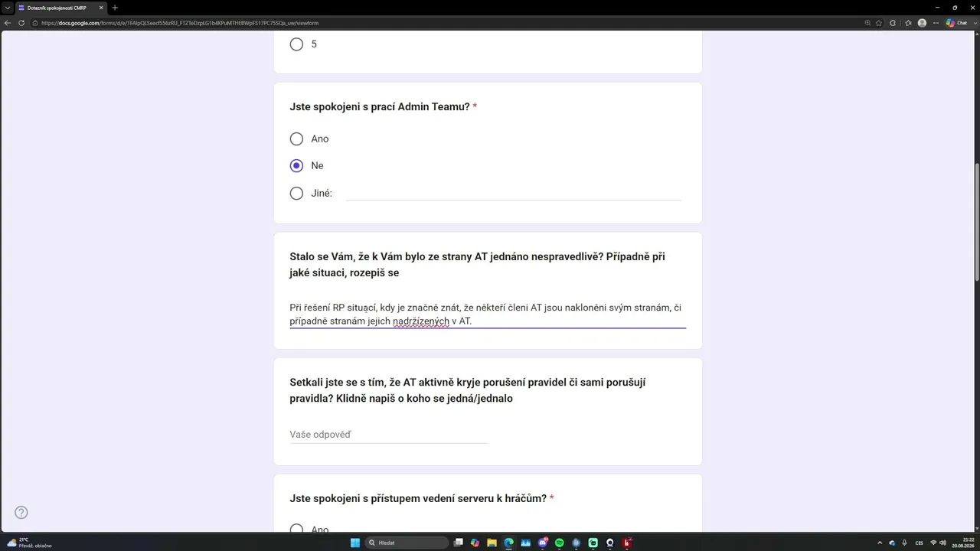Click the microphone tray icon
Image resolution: width=980 pixels, height=551 pixels.
click(904, 543)
